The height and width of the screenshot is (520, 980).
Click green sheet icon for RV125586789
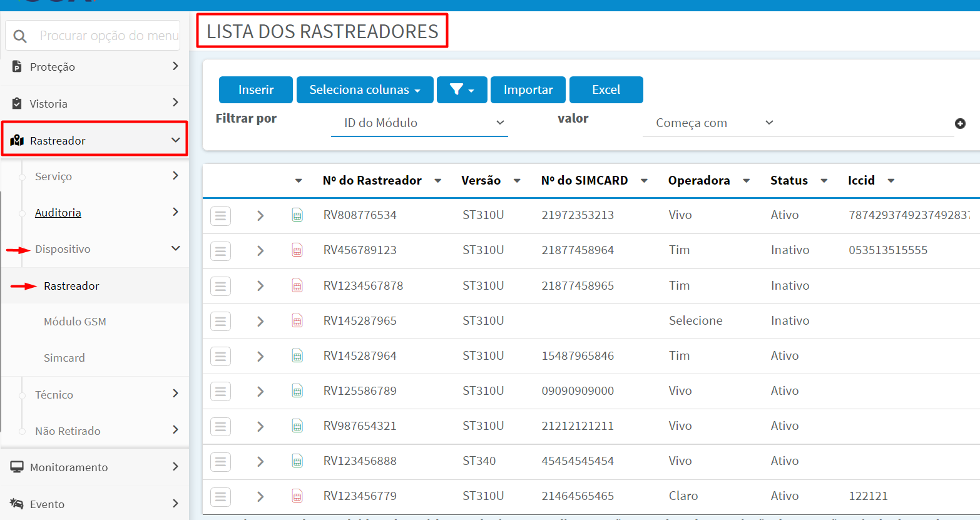297,391
